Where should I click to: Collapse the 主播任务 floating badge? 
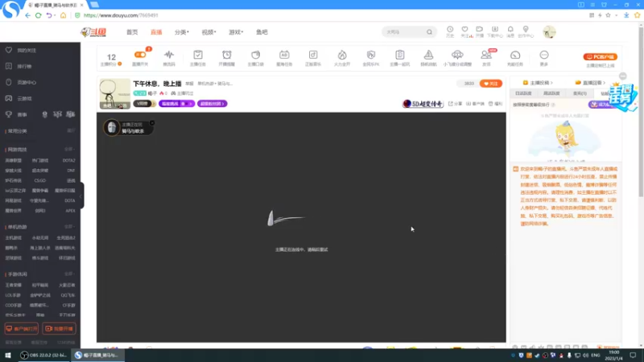pos(622,76)
